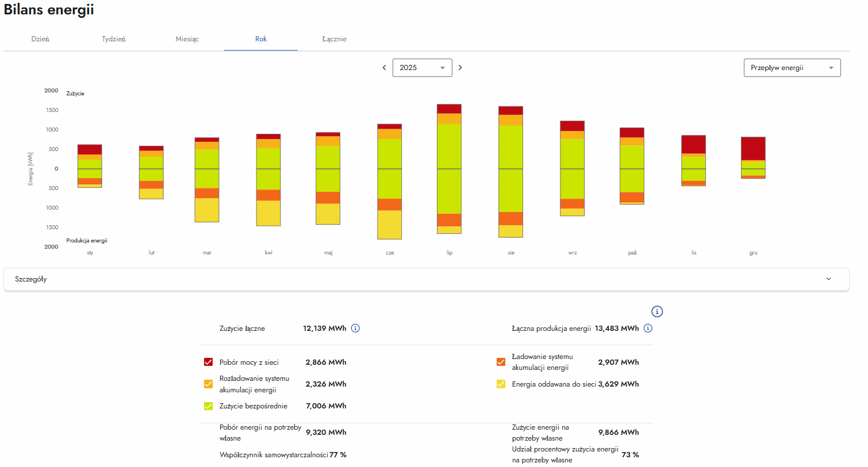The width and height of the screenshot is (868, 467).
Task: Click the '77 %' self-sufficiency value
Action: [x=338, y=455]
